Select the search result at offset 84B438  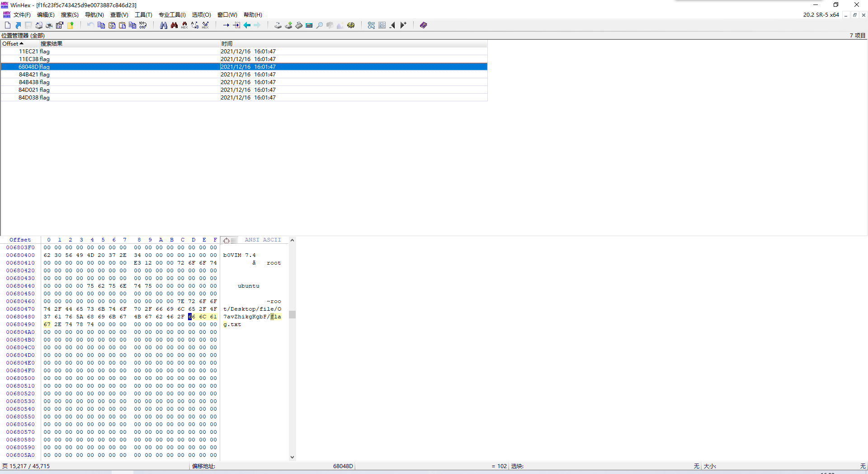click(x=244, y=82)
